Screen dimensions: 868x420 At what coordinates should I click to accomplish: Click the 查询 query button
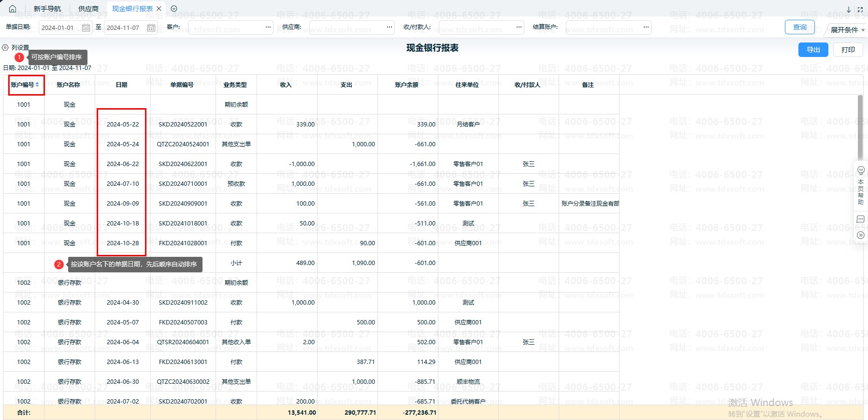[x=799, y=27]
